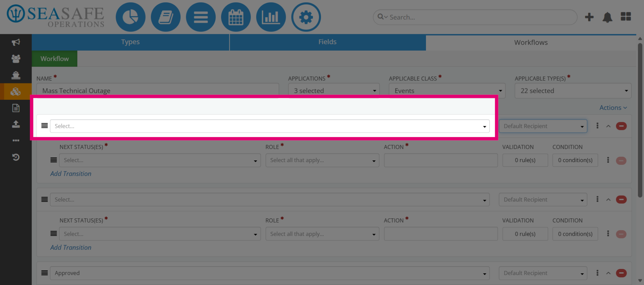Open the first transition's kebab menu
Screen dimensions: 644x285
pos(608,160)
